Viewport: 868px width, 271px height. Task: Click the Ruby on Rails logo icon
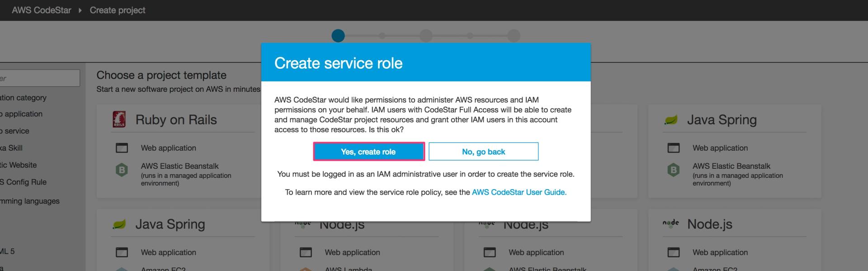[x=119, y=119]
